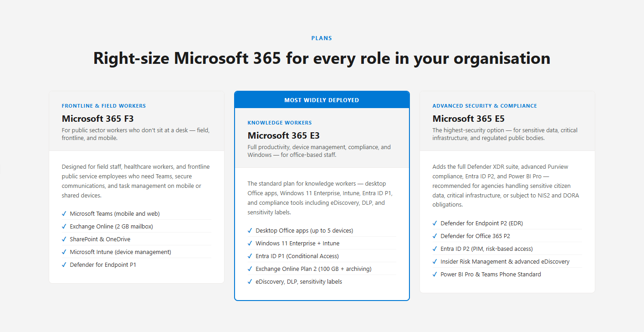Click paragraph starting "Adds the full Defender XDR suite"

(x=506, y=186)
